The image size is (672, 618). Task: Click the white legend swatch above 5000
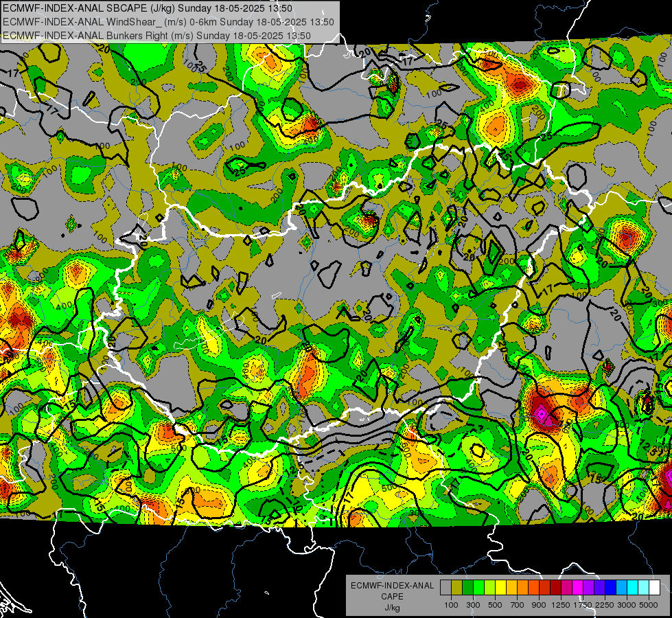tap(655, 587)
